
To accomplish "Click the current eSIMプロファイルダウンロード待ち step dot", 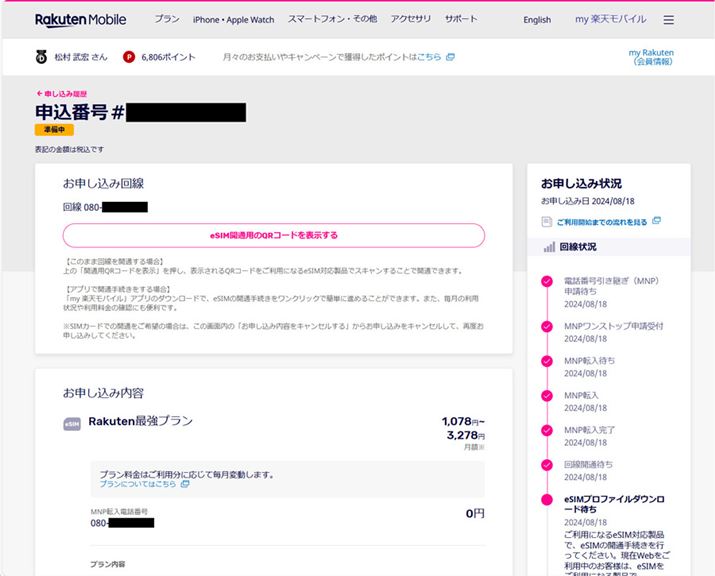I will pyautogui.click(x=547, y=500).
